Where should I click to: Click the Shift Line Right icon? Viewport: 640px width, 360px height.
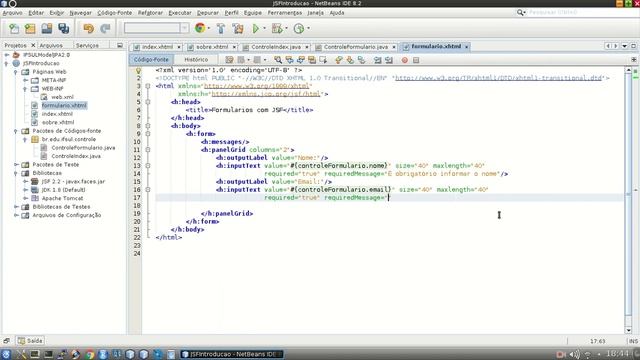389,60
